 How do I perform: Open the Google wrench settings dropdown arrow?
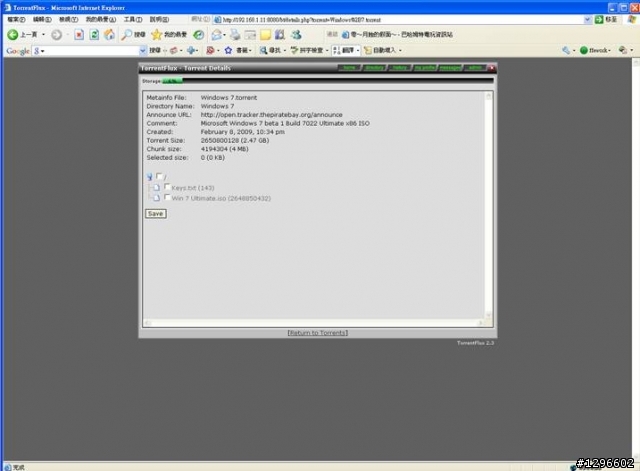tap(574, 50)
